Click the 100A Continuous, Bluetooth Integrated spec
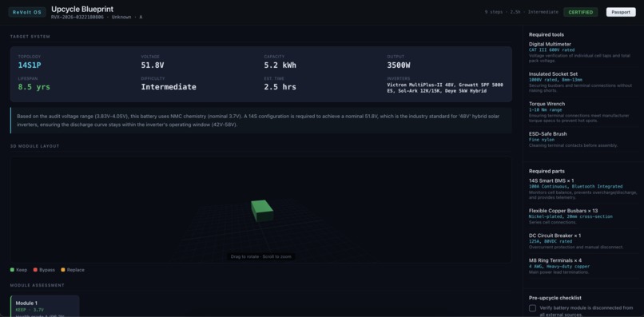Screen dimensions: 644x317 pyautogui.click(x=575, y=186)
